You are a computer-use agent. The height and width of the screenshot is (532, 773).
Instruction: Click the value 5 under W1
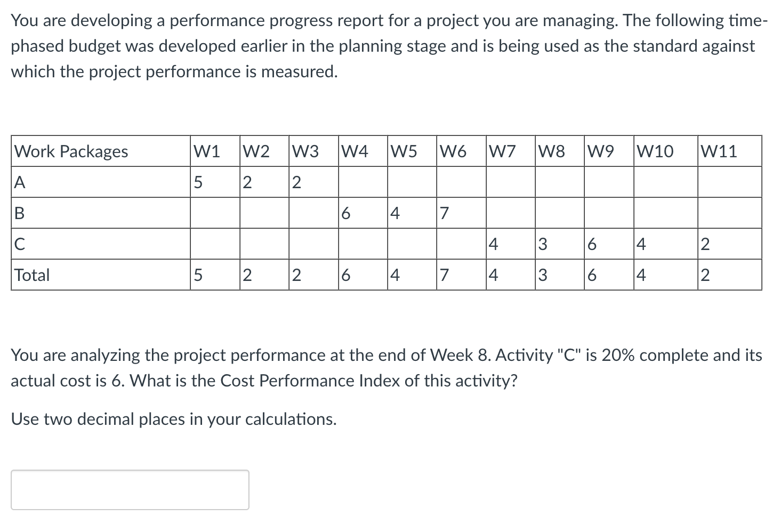pyautogui.click(x=198, y=182)
